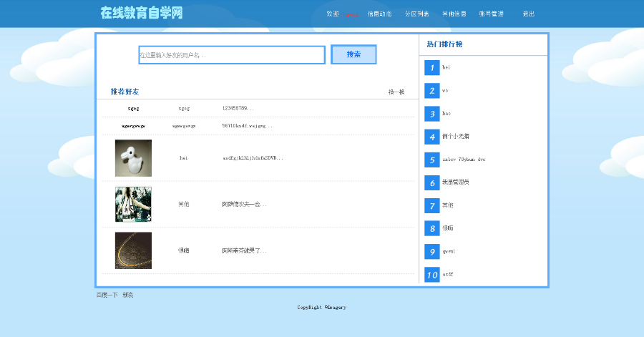Click the gray sgeg nickname in first row
This screenshot has width=644, height=337.
(x=184, y=109)
